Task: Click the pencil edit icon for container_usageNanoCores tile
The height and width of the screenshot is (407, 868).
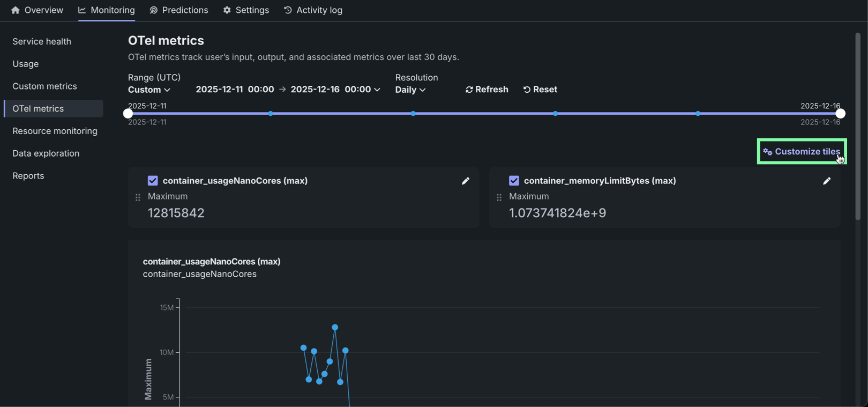Action: [x=465, y=181]
